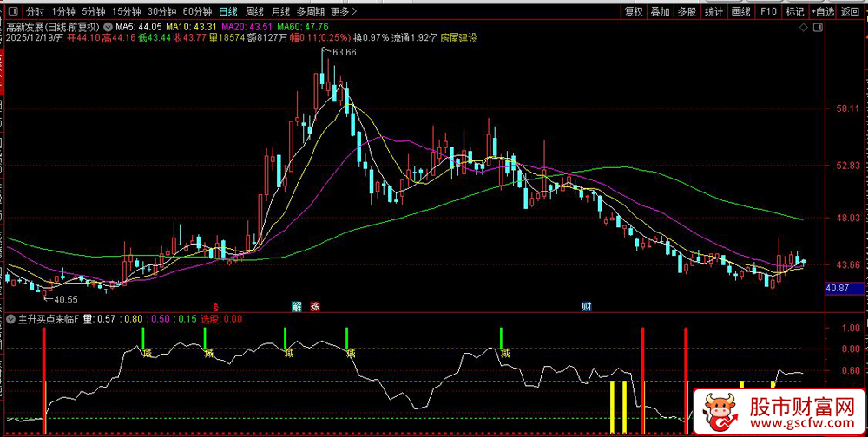868x437 pixels.
Task: Click the 画线 drawing tools button
Action: [x=740, y=12]
